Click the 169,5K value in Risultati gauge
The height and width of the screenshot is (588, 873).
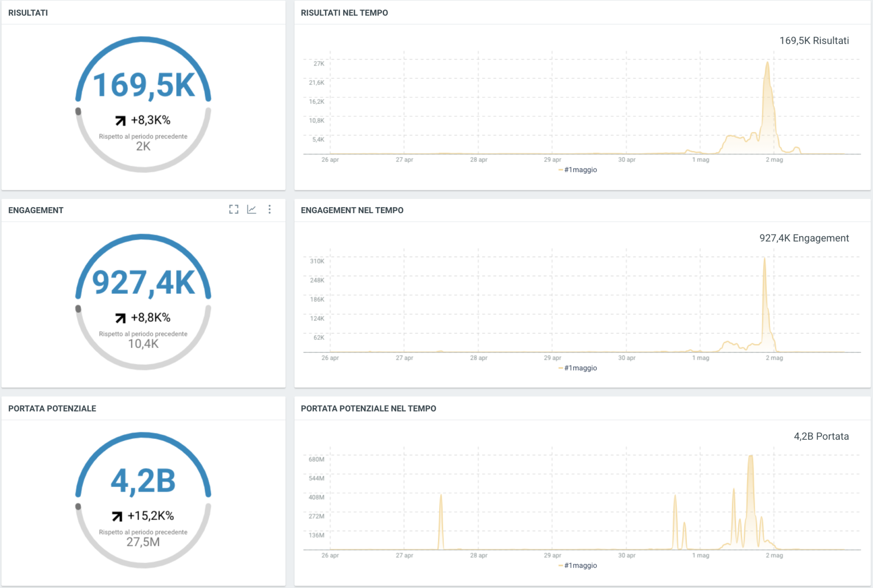pos(144,85)
